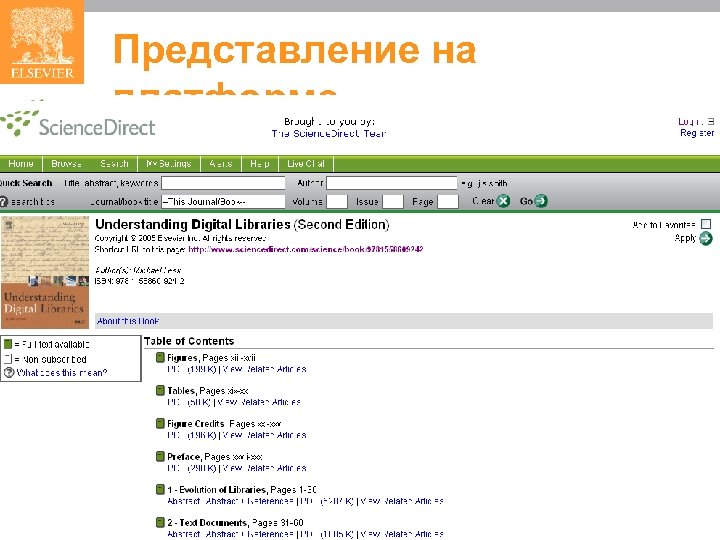Open the Alerts tab
Image resolution: width=720 pixels, height=540 pixels.
(221, 163)
